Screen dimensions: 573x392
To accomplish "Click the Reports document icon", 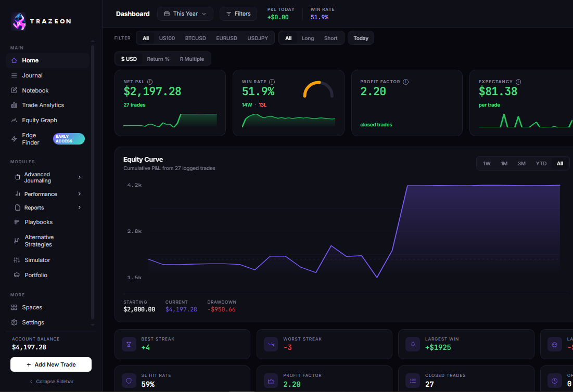I will pos(18,207).
